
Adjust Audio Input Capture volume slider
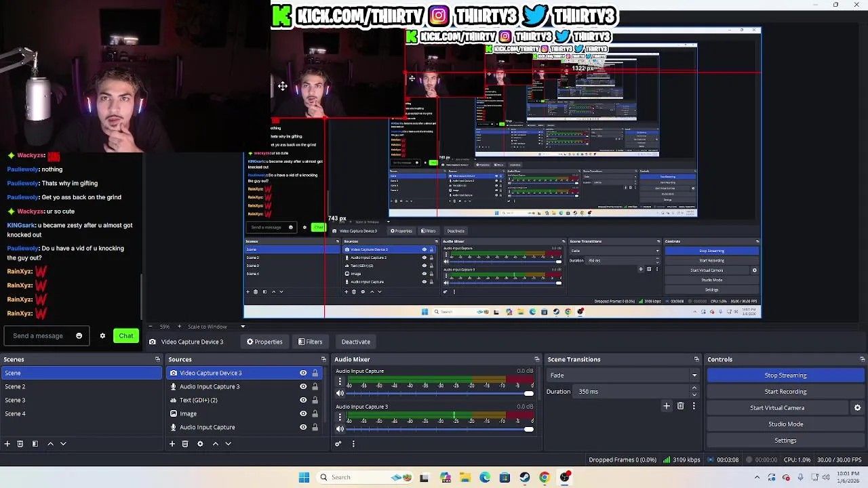pos(439,393)
